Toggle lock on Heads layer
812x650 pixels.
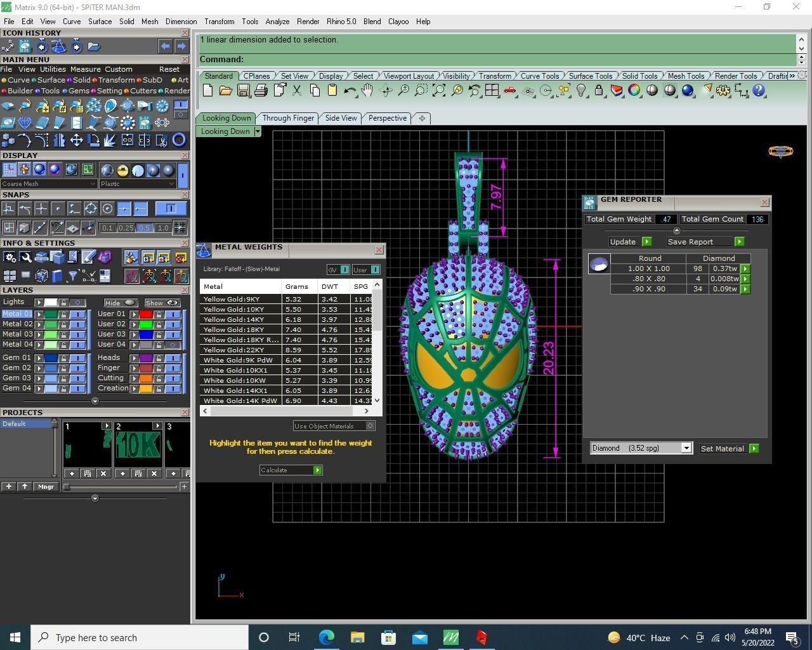(x=159, y=358)
